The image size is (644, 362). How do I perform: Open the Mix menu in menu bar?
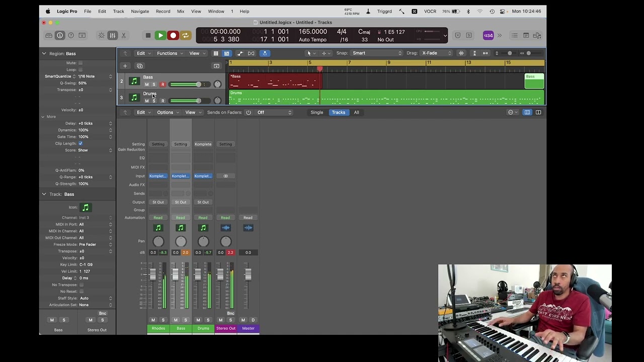181,11
